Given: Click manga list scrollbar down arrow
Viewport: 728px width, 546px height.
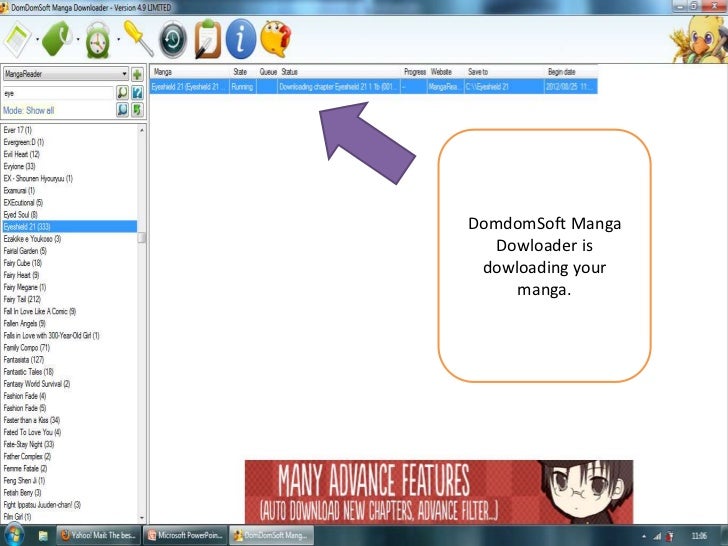Looking at the screenshot, I should coord(142,518).
